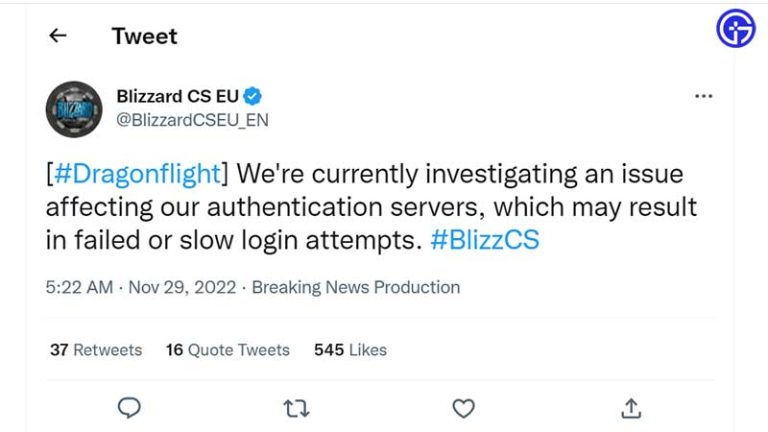View the 37 Retweets list

coord(96,350)
